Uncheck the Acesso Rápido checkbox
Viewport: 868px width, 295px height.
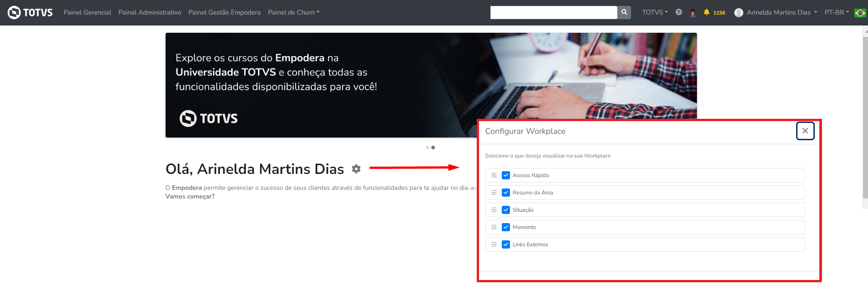tap(506, 175)
